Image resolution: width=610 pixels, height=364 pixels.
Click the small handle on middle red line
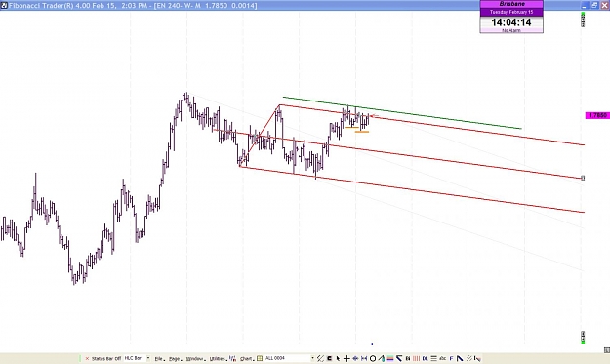(x=583, y=178)
